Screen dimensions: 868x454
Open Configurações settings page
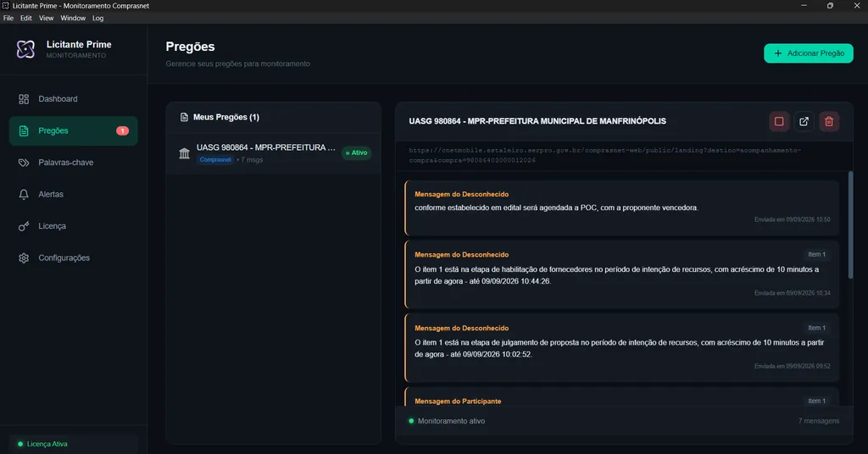click(74, 258)
